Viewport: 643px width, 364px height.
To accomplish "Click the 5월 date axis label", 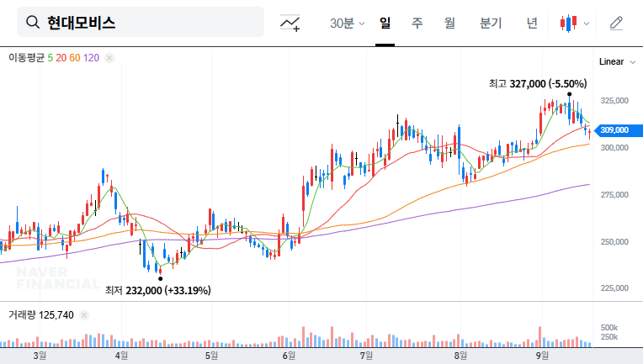I will 211,356.
